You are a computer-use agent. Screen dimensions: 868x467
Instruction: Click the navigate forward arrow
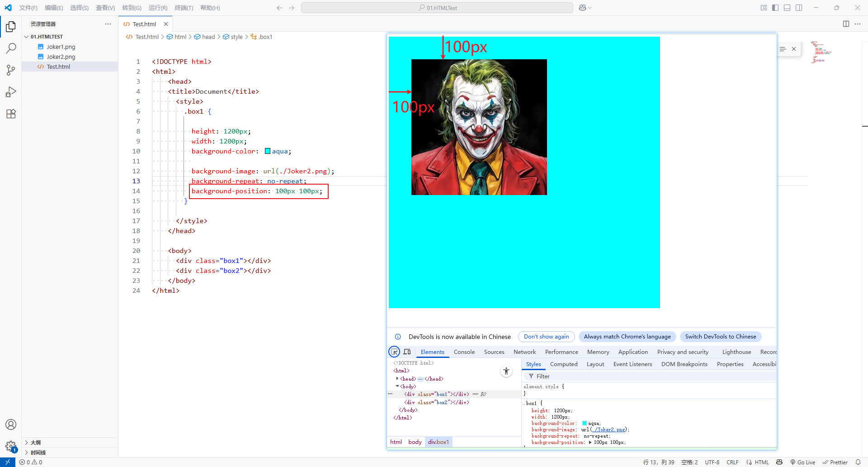click(292, 8)
